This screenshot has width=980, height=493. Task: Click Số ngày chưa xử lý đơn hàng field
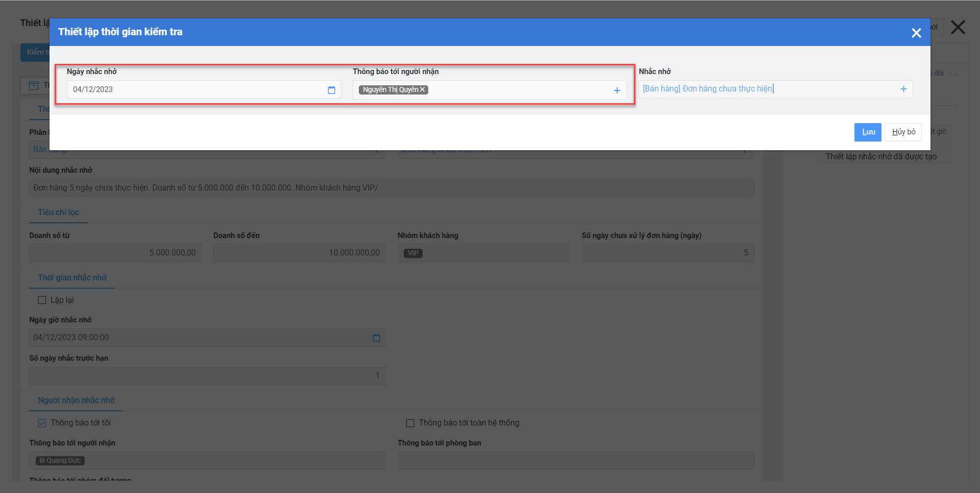click(668, 253)
